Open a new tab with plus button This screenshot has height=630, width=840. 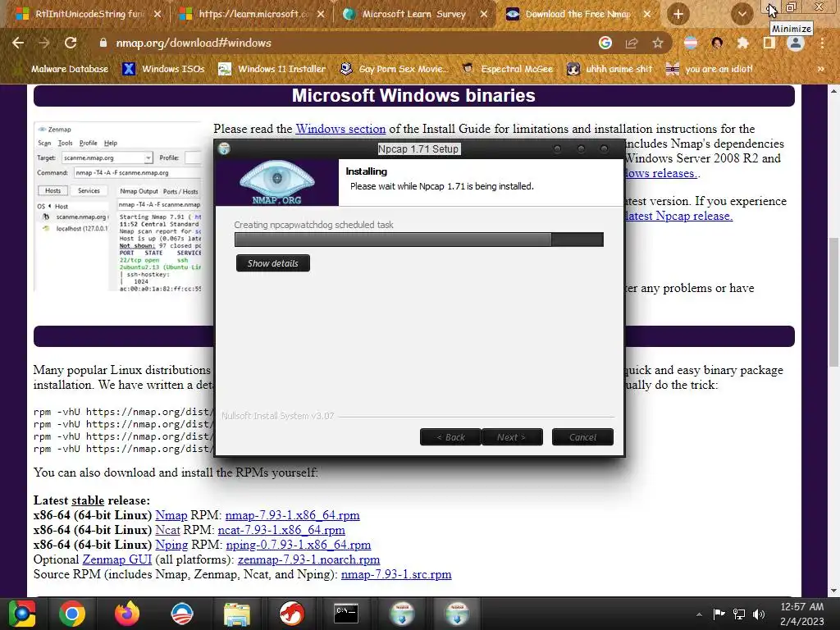(x=678, y=14)
